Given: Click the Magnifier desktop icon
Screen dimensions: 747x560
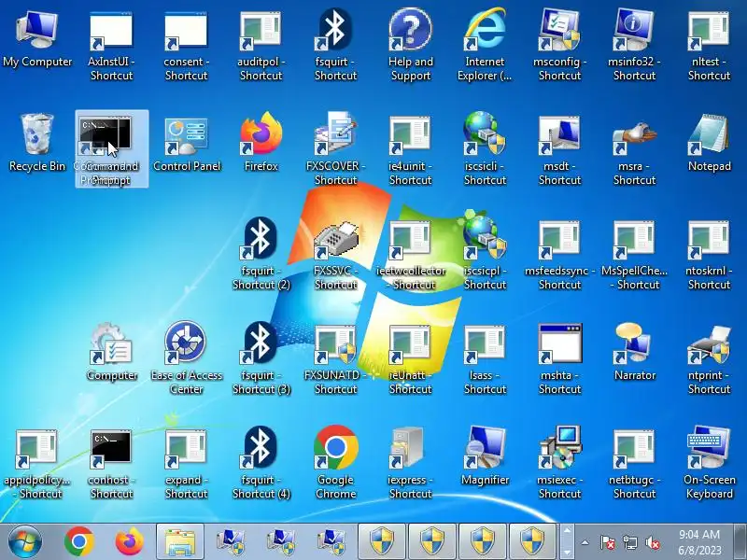Looking at the screenshot, I should (485, 456).
